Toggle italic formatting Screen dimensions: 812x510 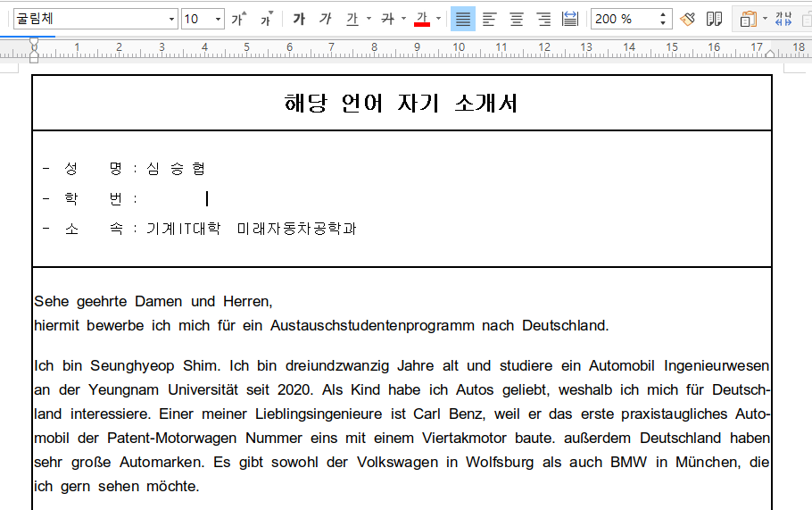[325, 19]
